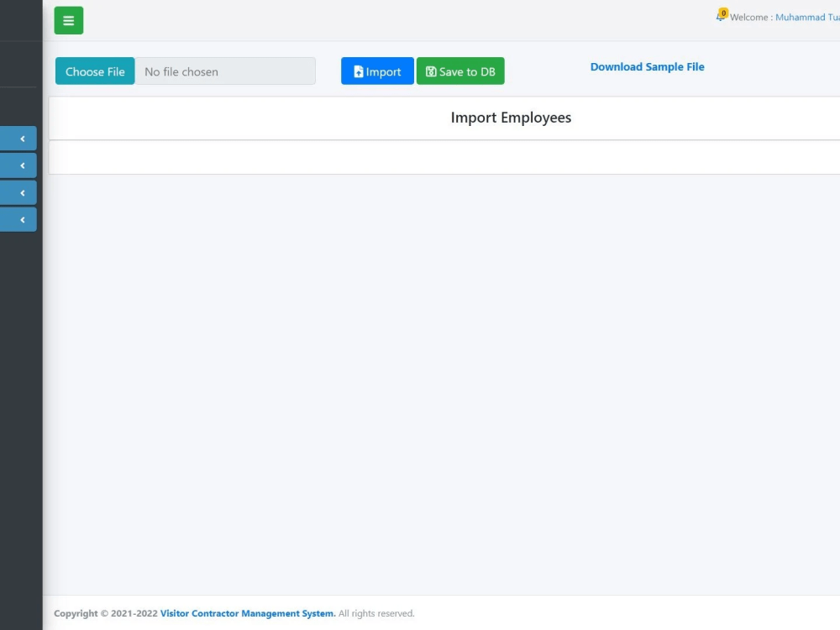This screenshot has width=840, height=630.
Task: Toggle the sidebar using the green hamburger icon
Action: tap(68, 19)
